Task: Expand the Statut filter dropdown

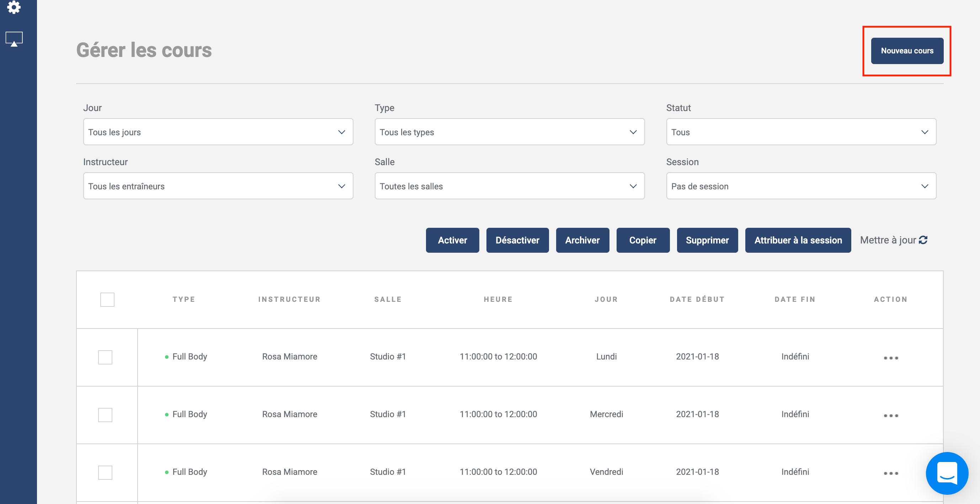Action: tap(801, 132)
